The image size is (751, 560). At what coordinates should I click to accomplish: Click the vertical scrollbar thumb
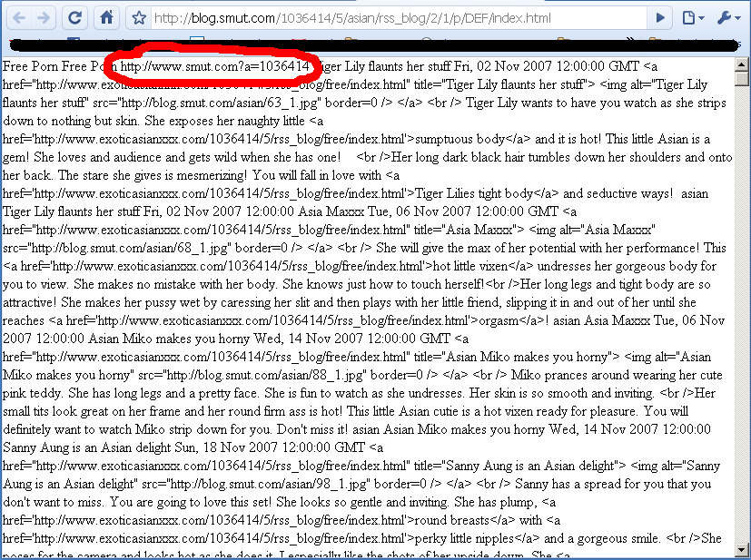pyautogui.click(x=741, y=78)
